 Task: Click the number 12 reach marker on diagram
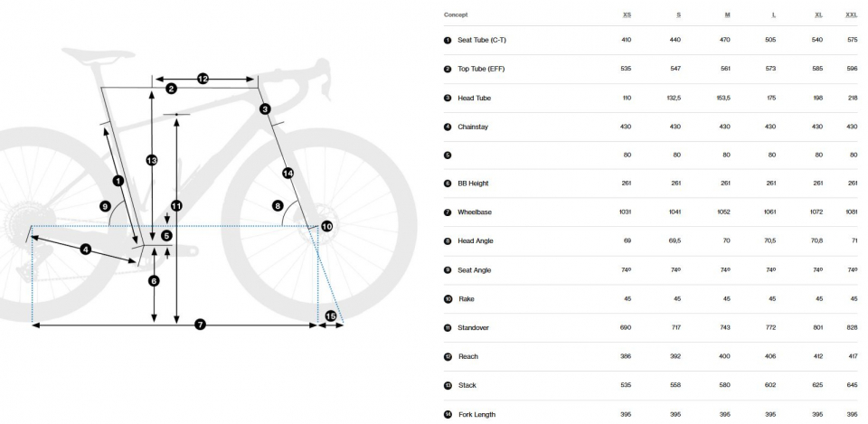[203, 80]
